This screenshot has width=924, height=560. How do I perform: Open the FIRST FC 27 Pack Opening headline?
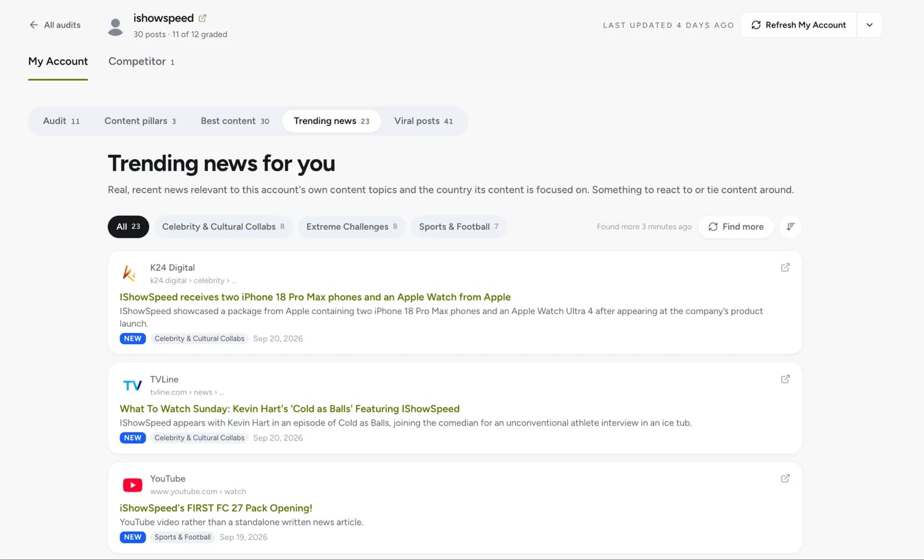point(216,508)
